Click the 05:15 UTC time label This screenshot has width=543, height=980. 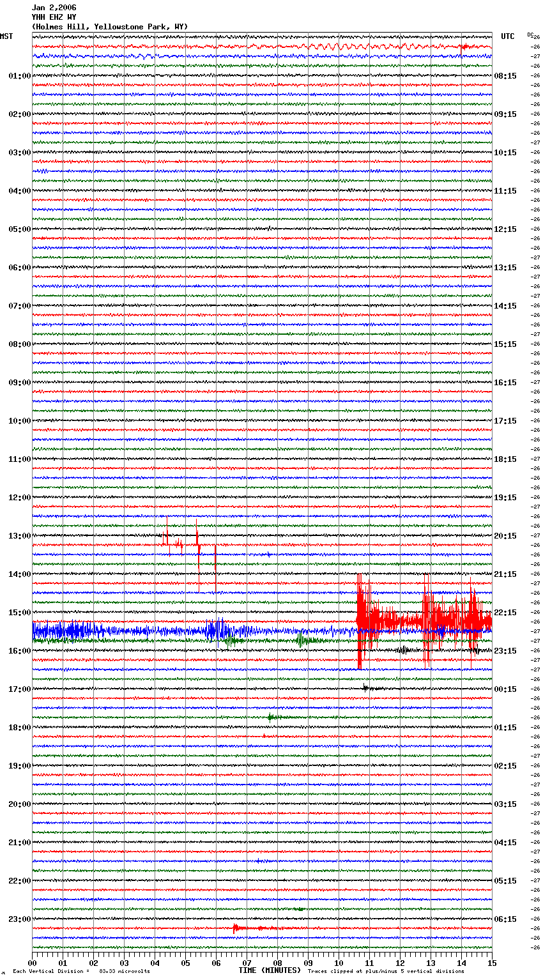505,881
